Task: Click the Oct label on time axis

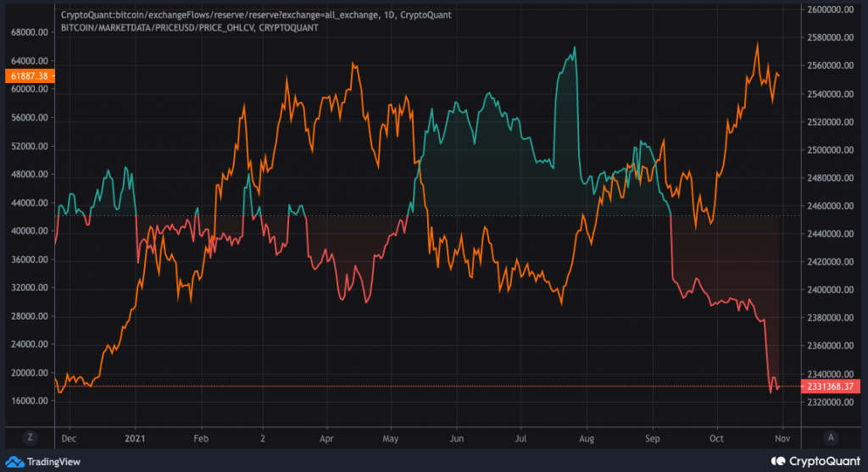Action: click(716, 438)
